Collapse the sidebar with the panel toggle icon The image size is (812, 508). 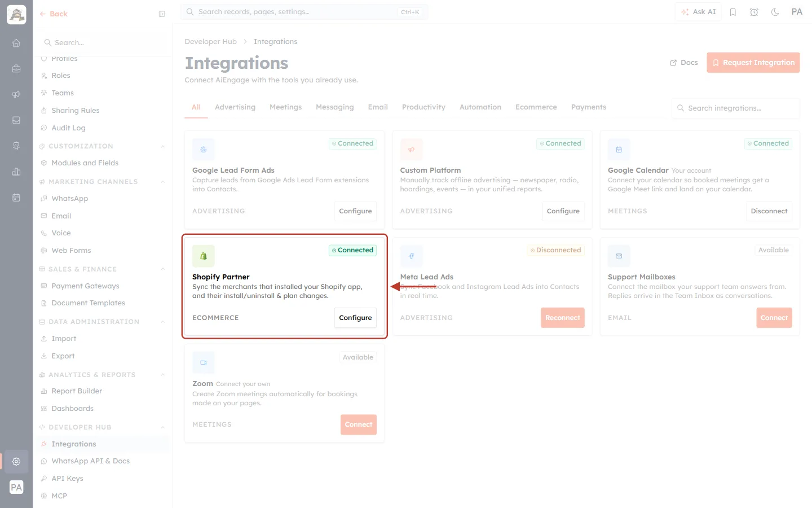click(162, 14)
